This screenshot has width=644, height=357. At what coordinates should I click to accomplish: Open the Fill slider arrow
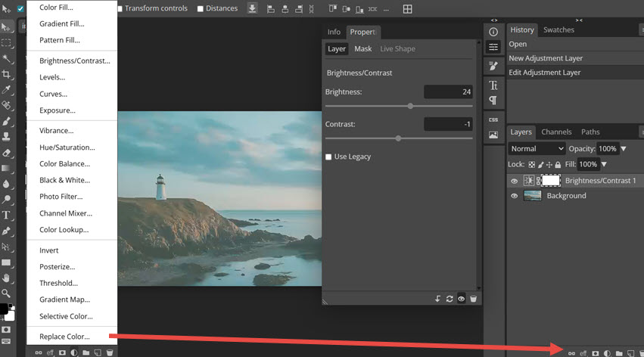coord(604,164)
